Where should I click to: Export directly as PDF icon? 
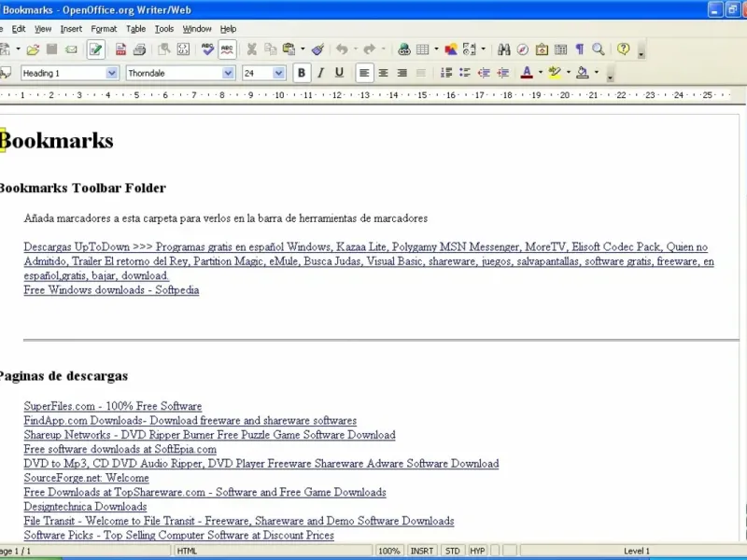click(x=120, y=49)
